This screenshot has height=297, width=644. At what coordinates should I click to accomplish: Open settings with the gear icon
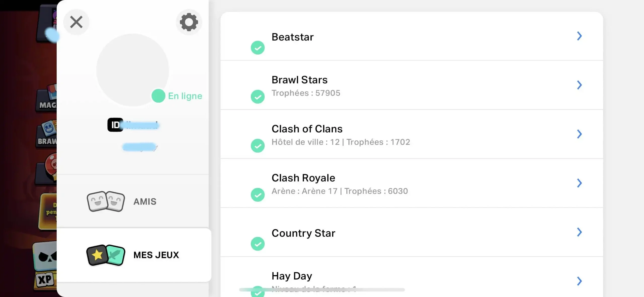189,22
